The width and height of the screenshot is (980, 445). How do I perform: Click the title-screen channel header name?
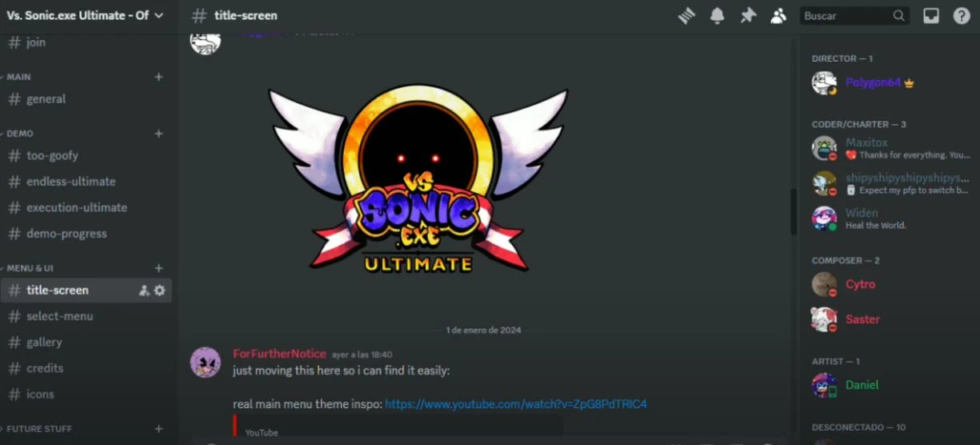click(246, 15)
